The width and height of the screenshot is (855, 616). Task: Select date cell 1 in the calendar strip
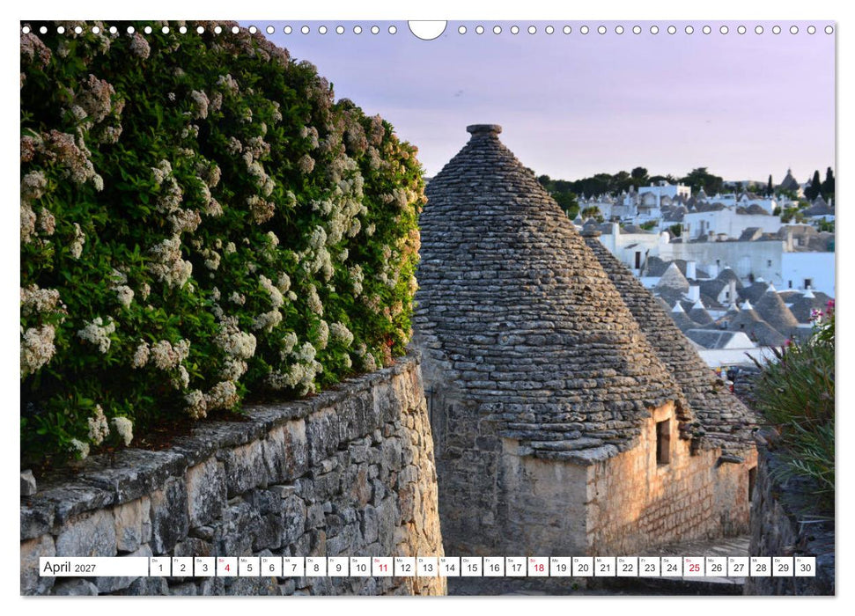159,567
